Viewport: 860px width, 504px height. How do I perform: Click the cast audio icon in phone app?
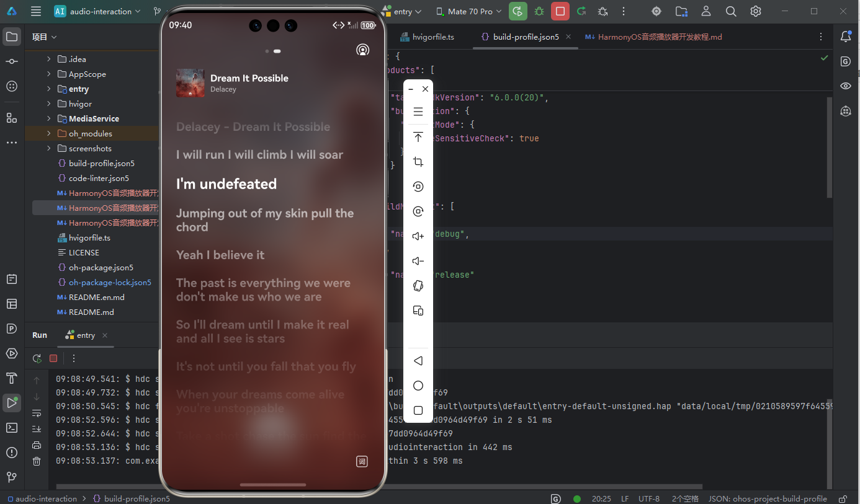coord(362,50)
